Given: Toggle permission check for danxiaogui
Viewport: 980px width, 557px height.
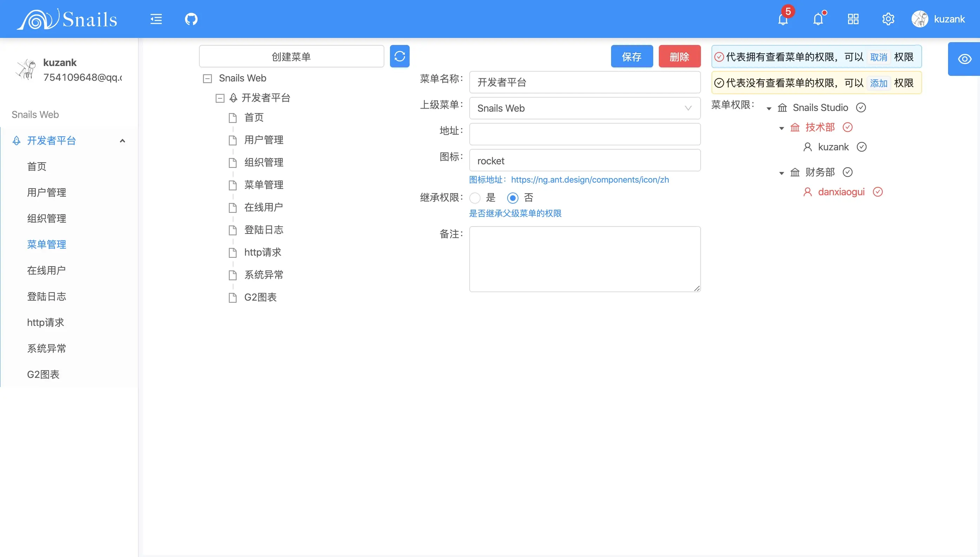Looking at the screenshot, I should (878, 192).
